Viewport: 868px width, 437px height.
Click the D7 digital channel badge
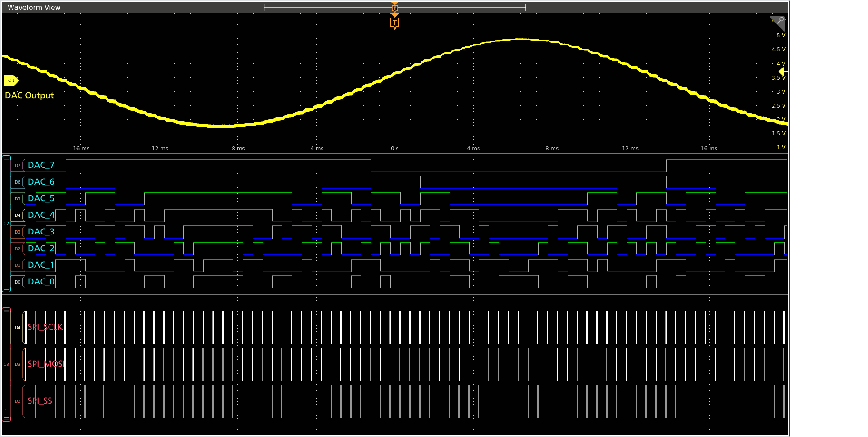[17, 166]
